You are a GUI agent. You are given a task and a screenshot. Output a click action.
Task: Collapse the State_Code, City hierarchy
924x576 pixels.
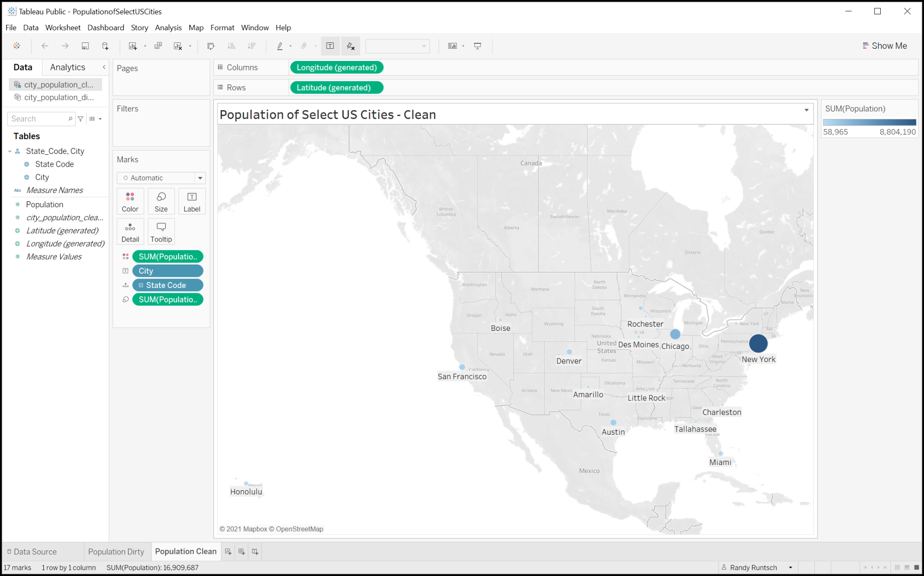[x=10, y=151]
